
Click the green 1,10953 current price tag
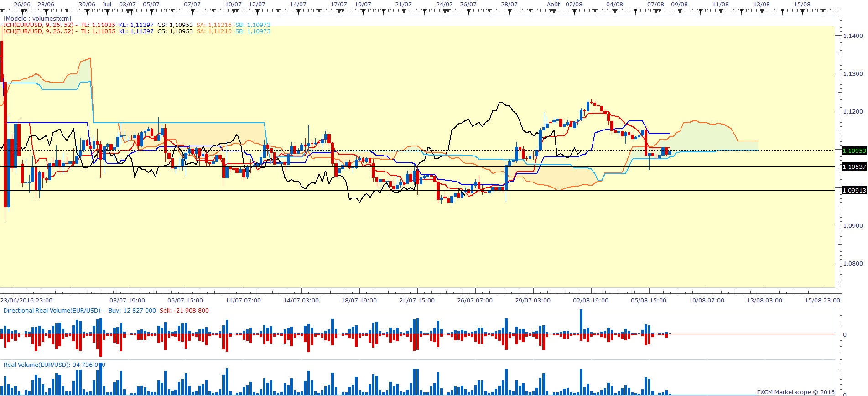[853, 151]
